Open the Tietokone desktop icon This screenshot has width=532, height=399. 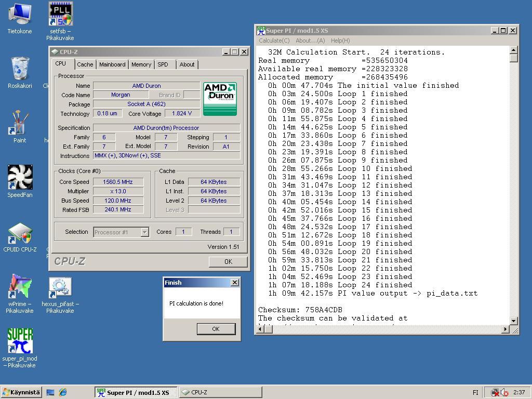20,14
